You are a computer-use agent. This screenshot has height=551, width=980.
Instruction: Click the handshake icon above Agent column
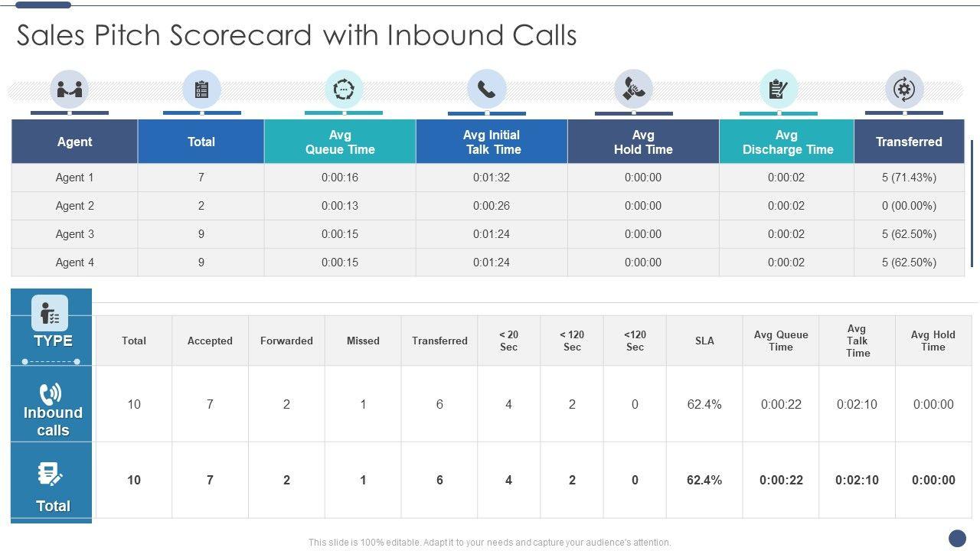pos(70,90)
